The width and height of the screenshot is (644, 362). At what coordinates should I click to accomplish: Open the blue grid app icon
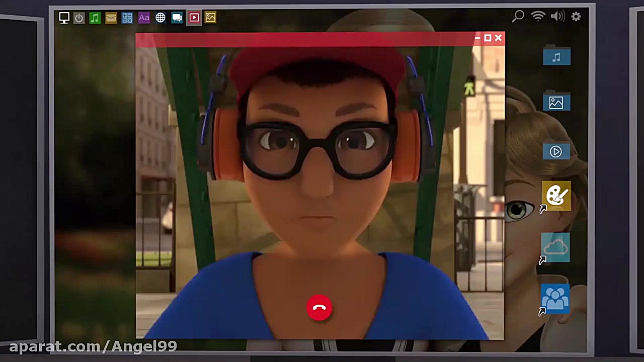pyautogui.click(x=127, y=18)
